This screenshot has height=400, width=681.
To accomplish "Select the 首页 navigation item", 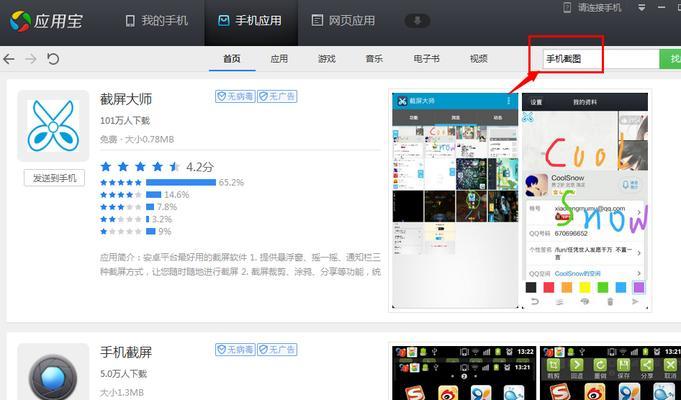I will pyautogui.click(x=232, y=59).
